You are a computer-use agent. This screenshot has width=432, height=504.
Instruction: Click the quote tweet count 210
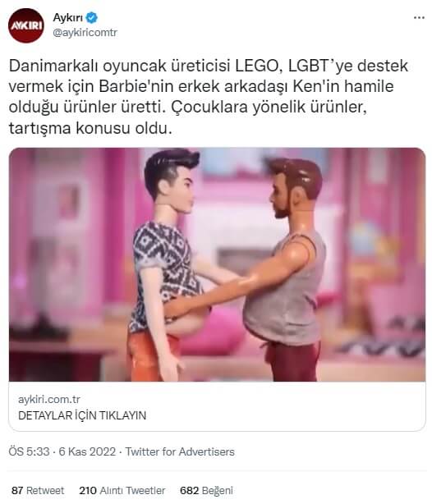pos(88,491)
